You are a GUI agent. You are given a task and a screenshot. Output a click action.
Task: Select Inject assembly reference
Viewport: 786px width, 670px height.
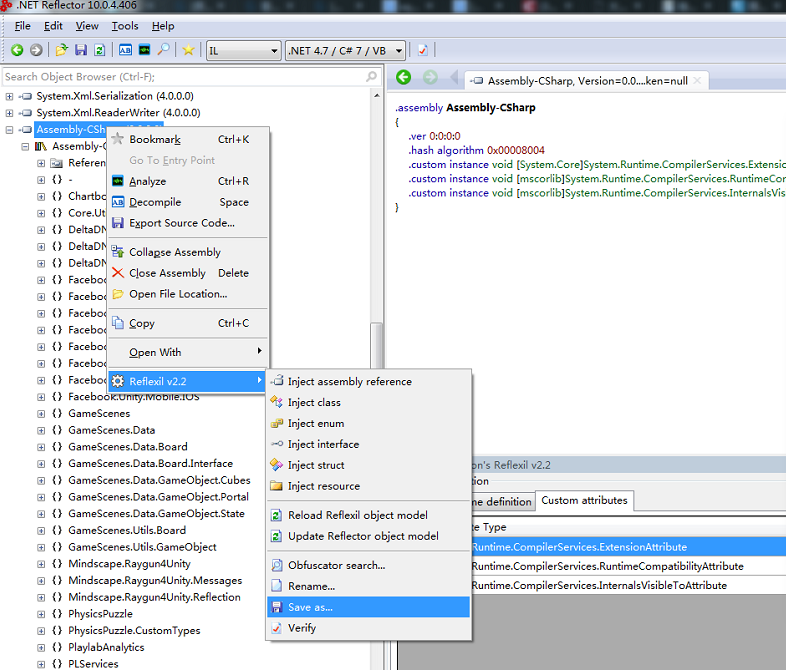click(368, 382)
